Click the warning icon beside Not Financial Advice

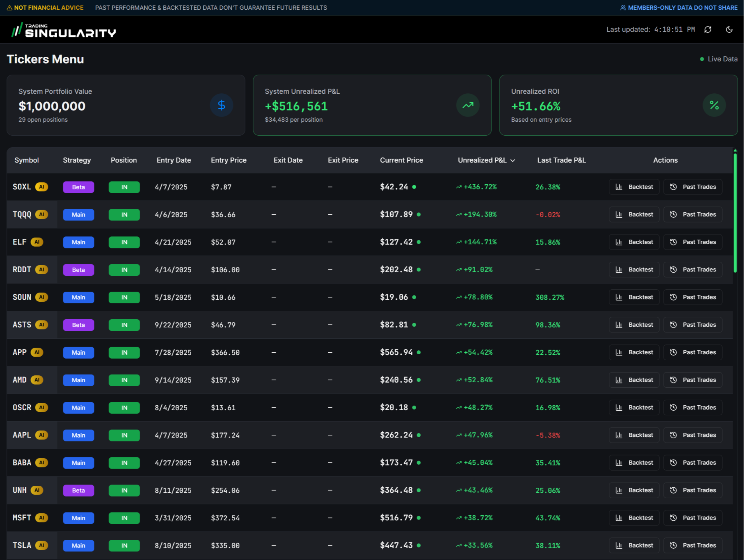click(9, 8)
